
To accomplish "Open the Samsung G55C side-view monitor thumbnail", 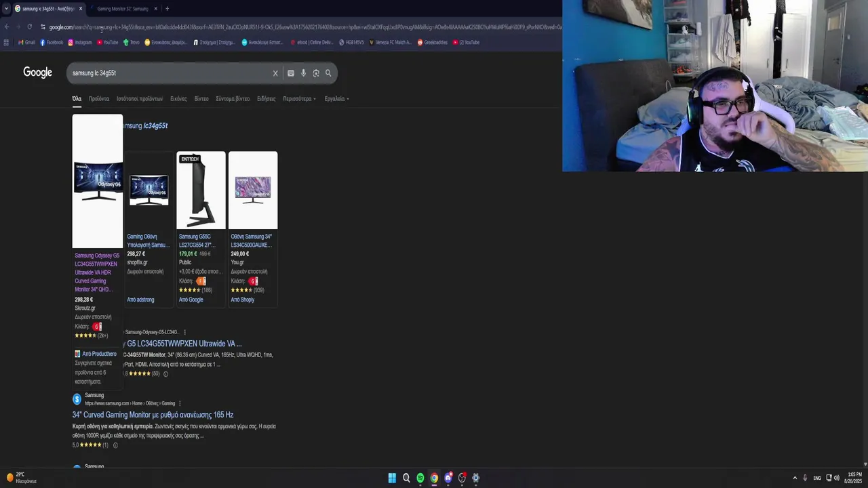I will point(201,190).
